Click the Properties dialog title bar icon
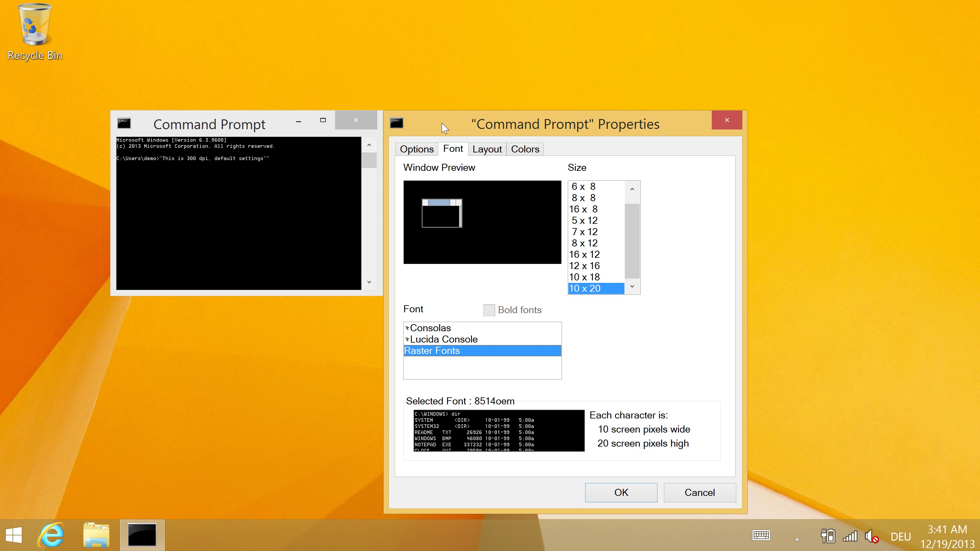 coord(396,123)
